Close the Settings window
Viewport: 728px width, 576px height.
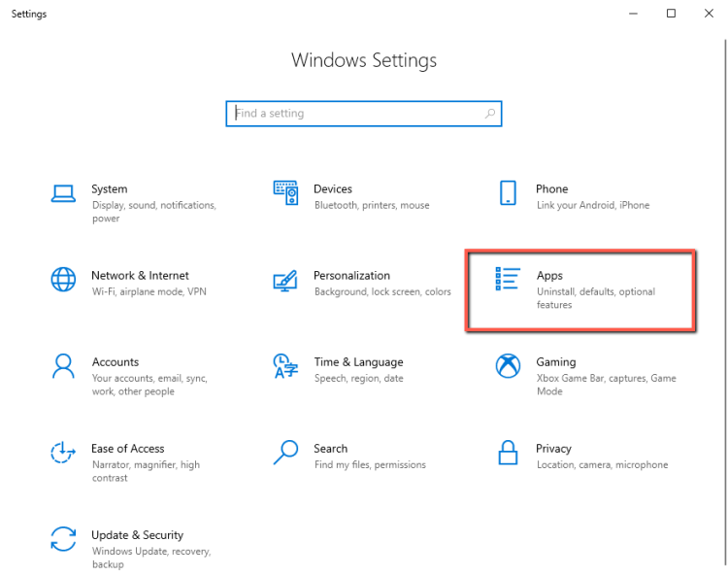[x=709, y=14]
